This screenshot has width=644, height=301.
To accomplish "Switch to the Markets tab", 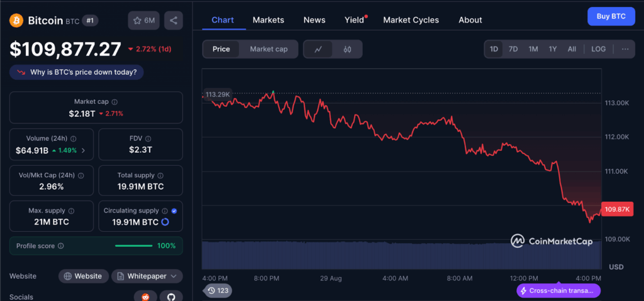I will pos(268,20).
